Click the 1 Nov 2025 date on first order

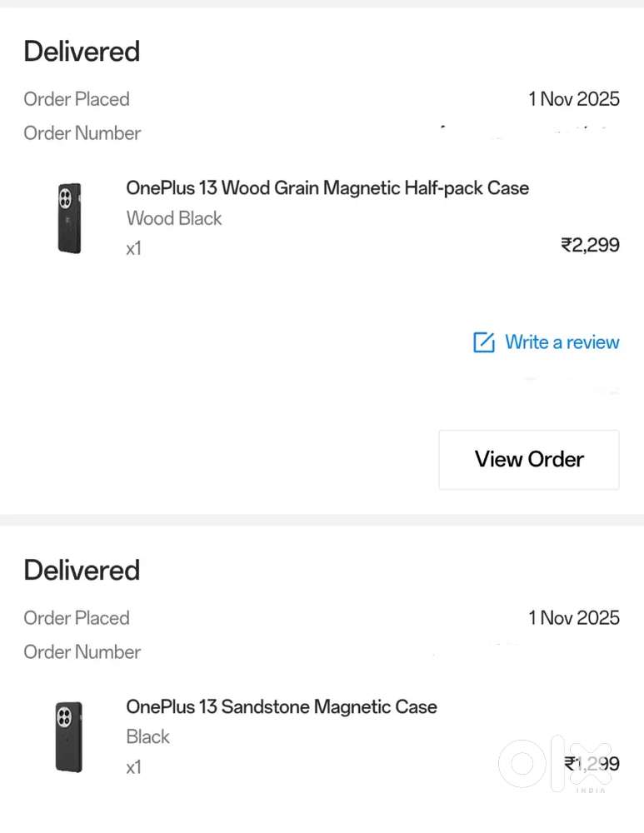point(574,98)
